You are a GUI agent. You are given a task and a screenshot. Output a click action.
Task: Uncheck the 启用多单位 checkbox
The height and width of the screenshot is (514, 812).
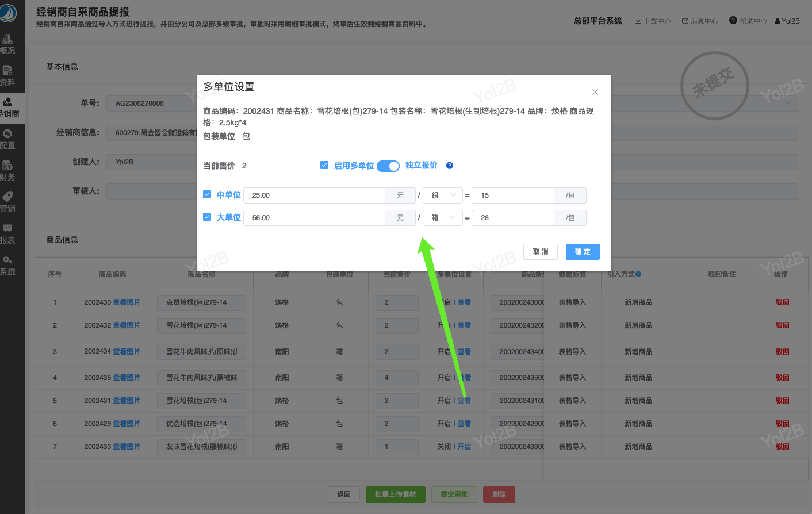[324, 165]
